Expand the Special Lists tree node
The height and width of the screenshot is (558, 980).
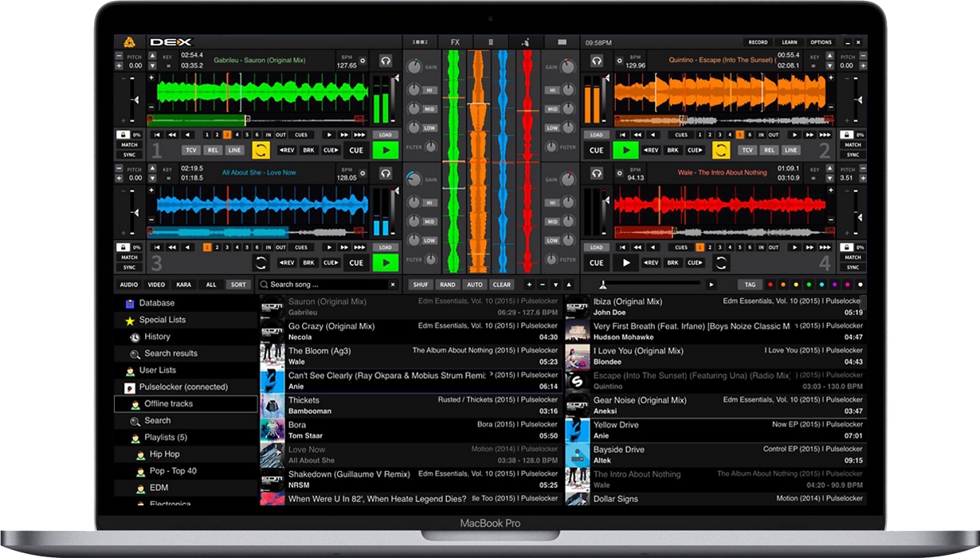coord(162,320)
